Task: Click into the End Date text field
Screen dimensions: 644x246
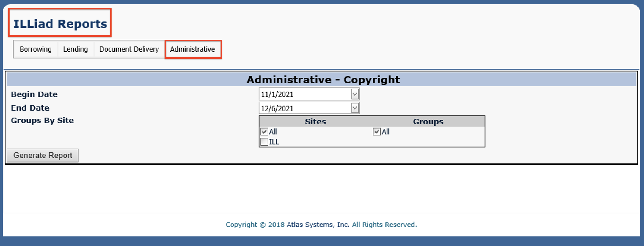Action: pos(305,108)
